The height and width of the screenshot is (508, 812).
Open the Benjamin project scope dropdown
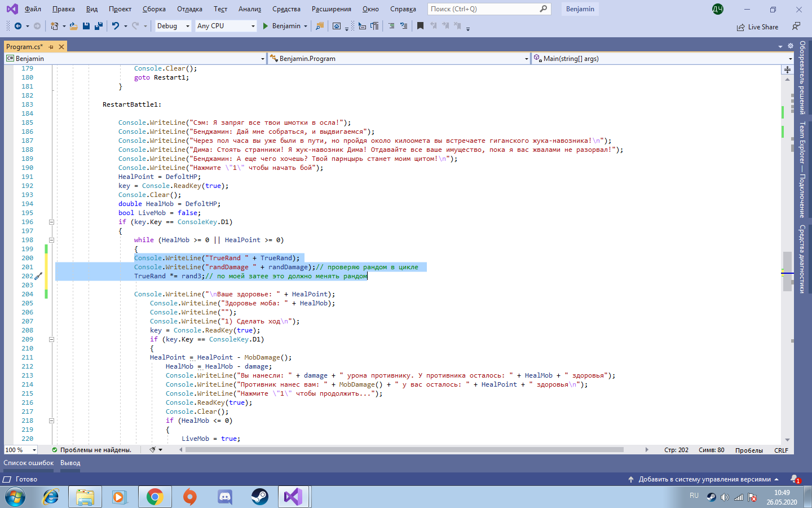[x=135, y=58]
